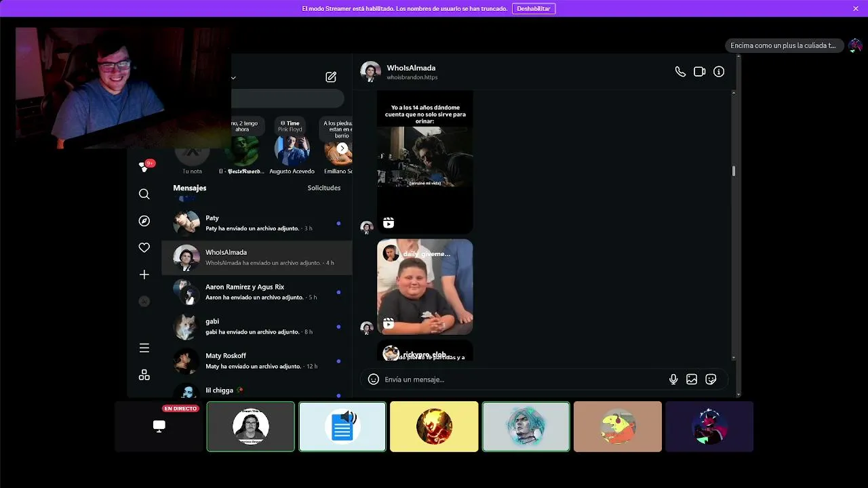This screenshot has width=868, height=488.
Task: Open the Maty Roskoff conversation
Action: (257, 361)
